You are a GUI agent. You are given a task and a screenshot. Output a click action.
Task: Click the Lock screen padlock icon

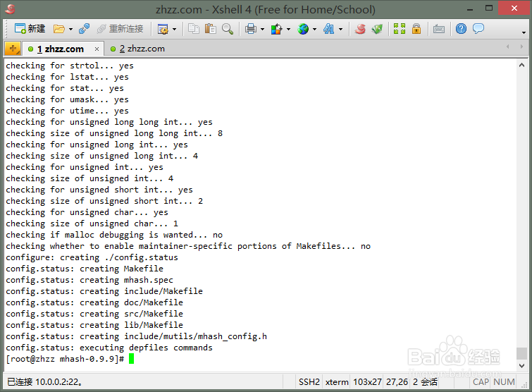[x=416, y=29]
